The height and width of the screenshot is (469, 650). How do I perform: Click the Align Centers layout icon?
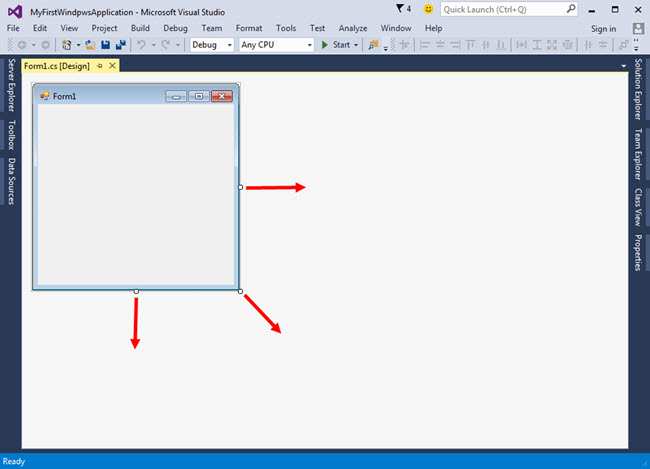(440, 45)
